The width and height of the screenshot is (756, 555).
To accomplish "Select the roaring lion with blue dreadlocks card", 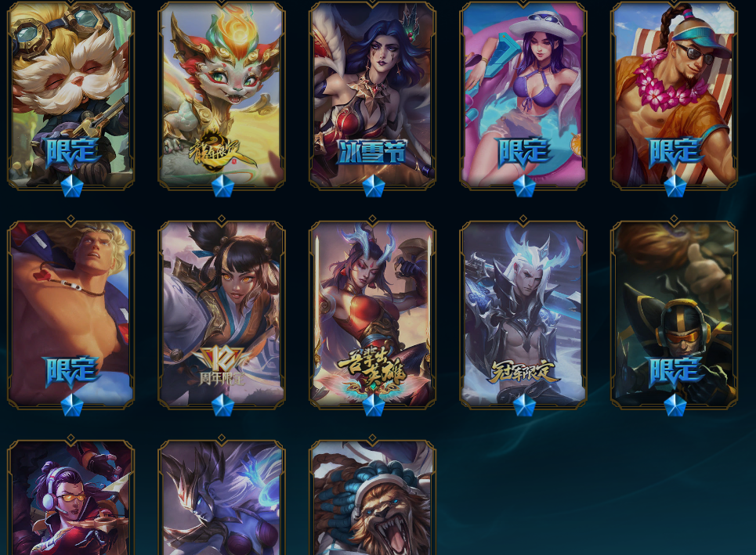I will coord(372,497).
